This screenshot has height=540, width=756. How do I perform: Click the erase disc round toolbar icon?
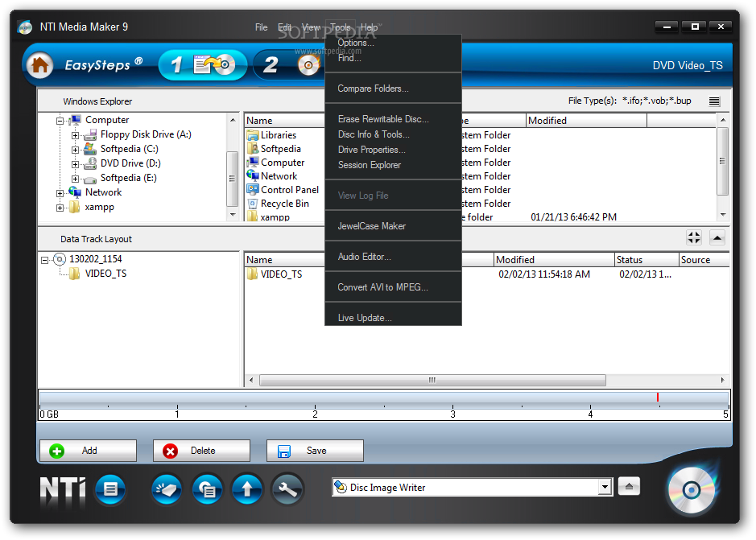167,489
